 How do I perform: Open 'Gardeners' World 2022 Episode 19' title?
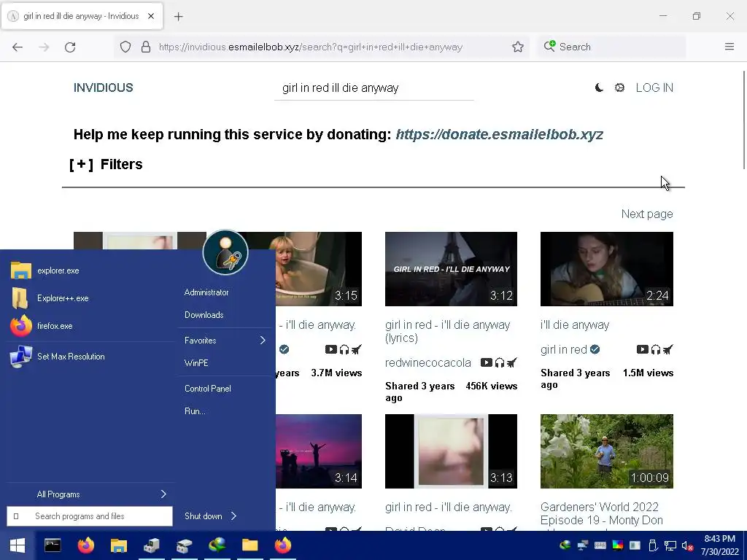tap(601, 513)
